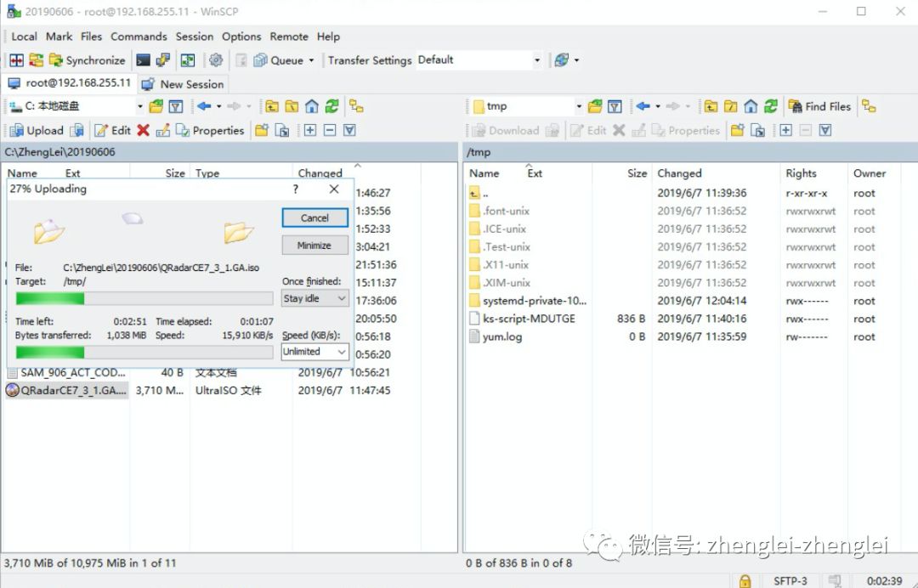Go to local root directory icon
Screen dimensions: 918x588
pyautogui.click(x=292, y=106)
